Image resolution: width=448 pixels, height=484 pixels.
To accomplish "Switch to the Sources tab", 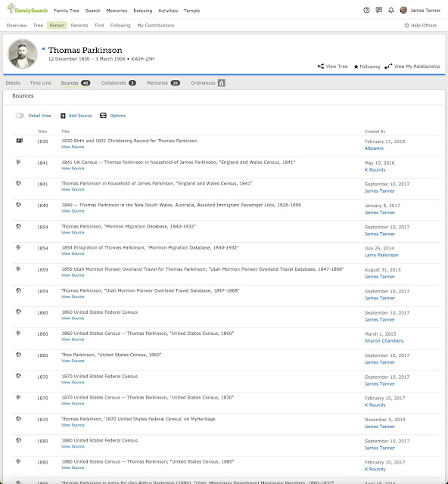I will pos(76,83).
